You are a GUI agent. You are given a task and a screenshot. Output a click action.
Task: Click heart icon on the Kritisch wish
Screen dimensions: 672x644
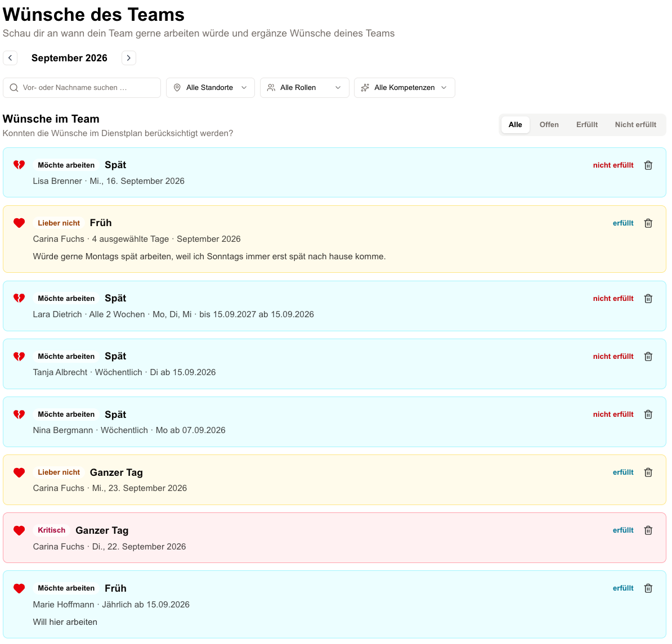pos(19,530)
